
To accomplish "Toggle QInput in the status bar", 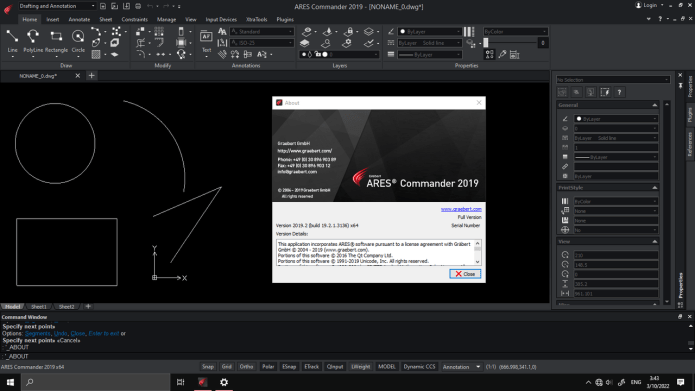I will tap(335, 367).
